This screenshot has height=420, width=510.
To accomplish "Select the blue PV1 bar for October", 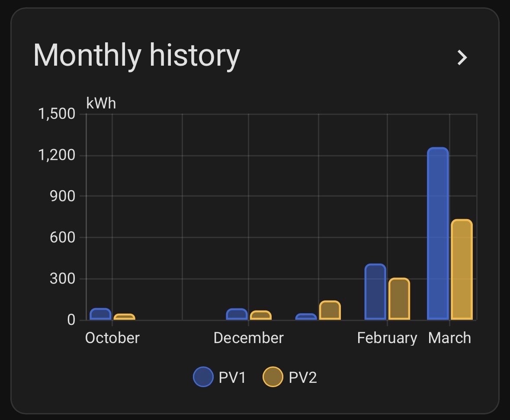I will tap(100, 314).
